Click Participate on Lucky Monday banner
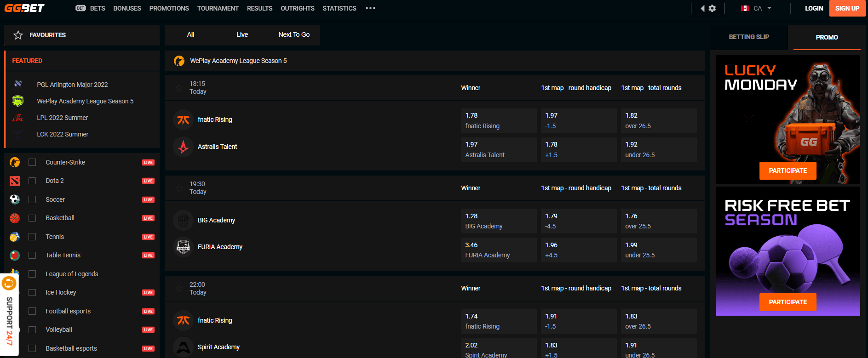Screen dimensions: 868x358 788,170
